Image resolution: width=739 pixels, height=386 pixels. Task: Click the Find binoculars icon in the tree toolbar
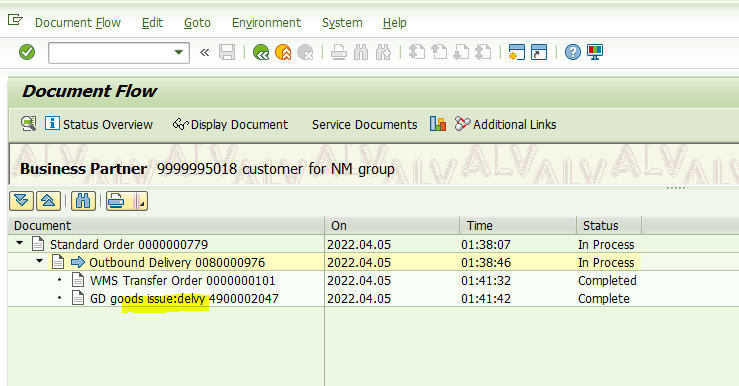point(83,201)
